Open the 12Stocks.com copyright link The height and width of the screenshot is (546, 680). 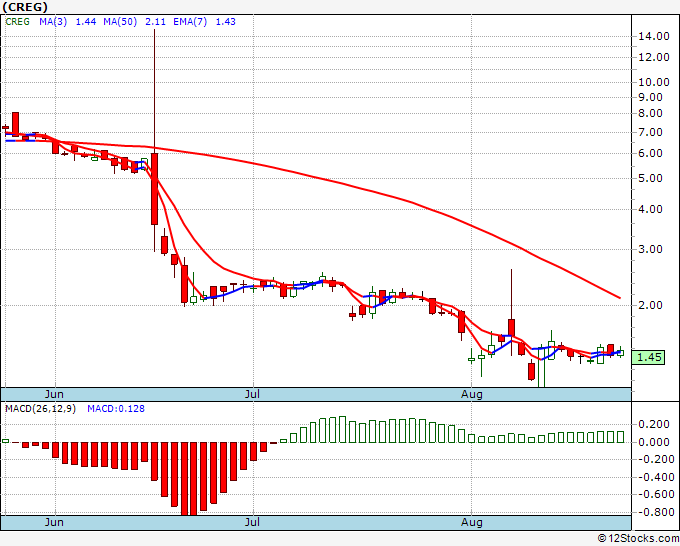pos(638,538)
